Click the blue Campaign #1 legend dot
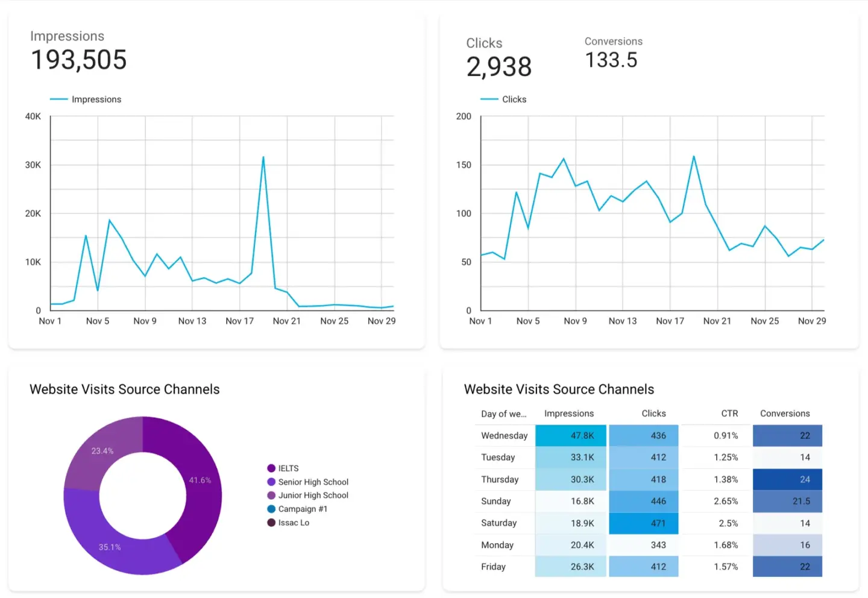 [x=271, y=509]
